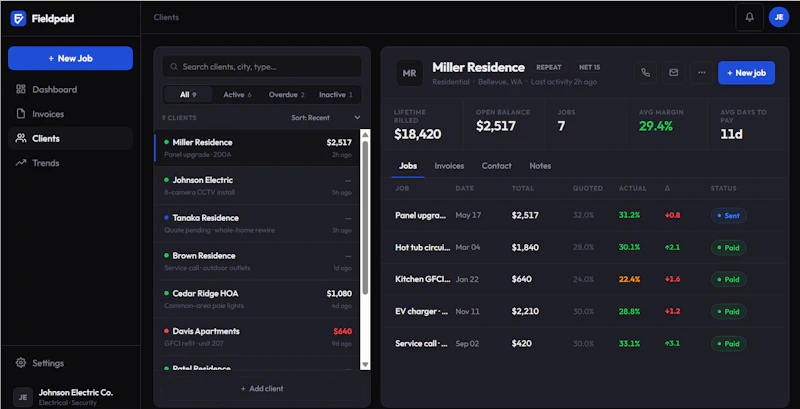Screen dimensions: 800x409
Task: Click the STATUS column header
Action: point(723,188)
